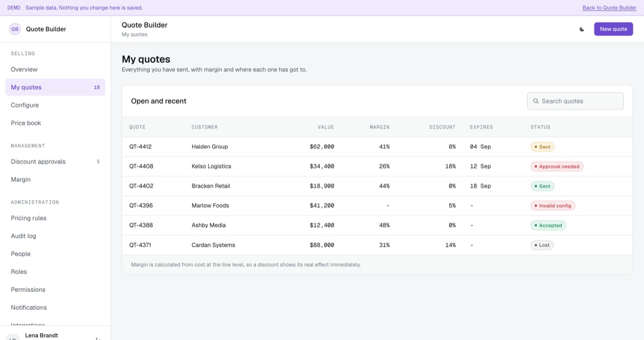Click the 18 Sep expiry date
This screenshot has height=340, width=644.
tap(480, 186)
